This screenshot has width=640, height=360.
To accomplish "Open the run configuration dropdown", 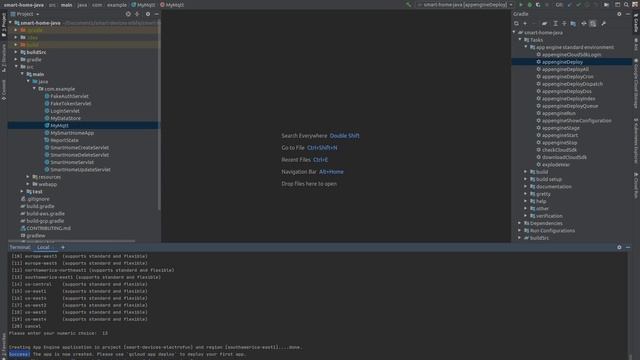I will [465, 5].
